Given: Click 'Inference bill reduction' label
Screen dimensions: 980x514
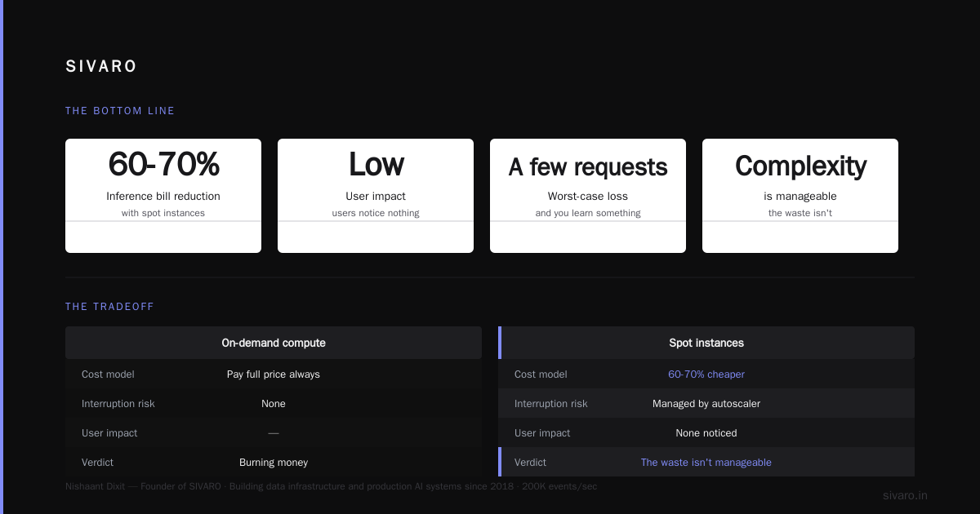Looking at the screenshot, I should tap(163, 197).
